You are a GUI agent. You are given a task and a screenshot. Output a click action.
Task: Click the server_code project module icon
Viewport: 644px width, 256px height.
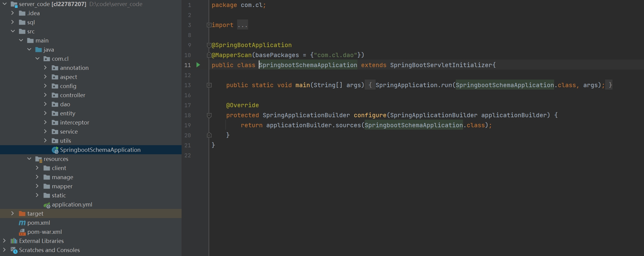[14, 4]
